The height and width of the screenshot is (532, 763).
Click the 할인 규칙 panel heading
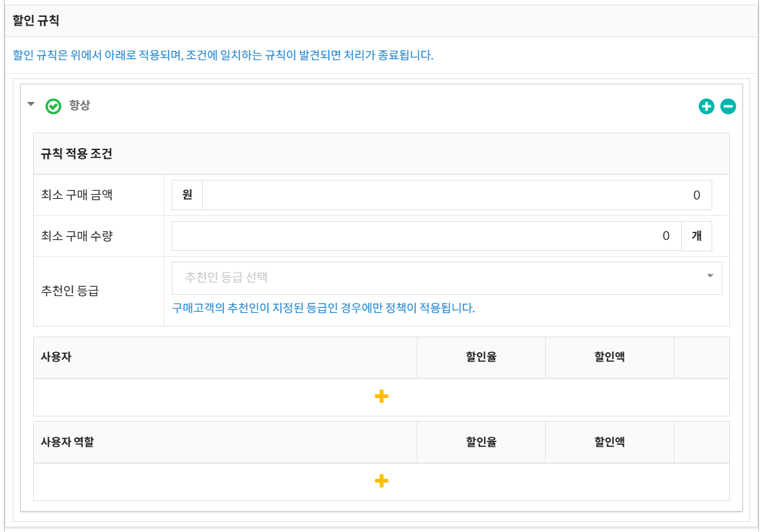(x=36, y=20)
